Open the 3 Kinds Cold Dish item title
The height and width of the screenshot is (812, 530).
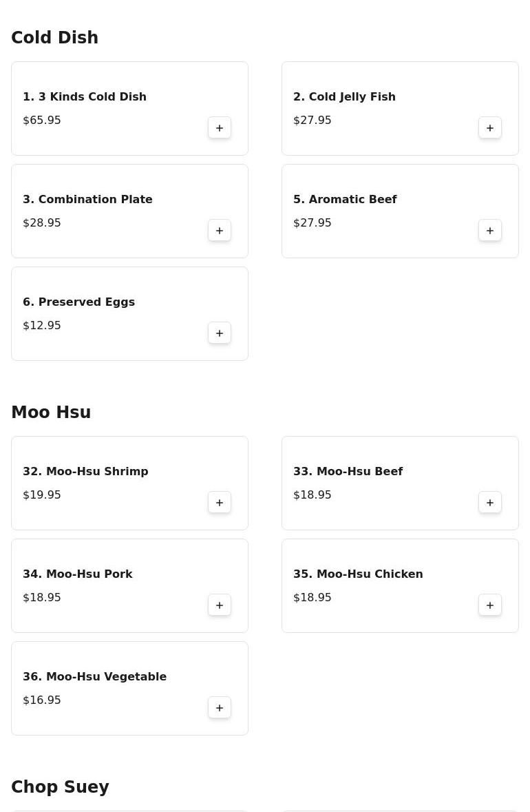pyautogui.click(x=85, y=97)
